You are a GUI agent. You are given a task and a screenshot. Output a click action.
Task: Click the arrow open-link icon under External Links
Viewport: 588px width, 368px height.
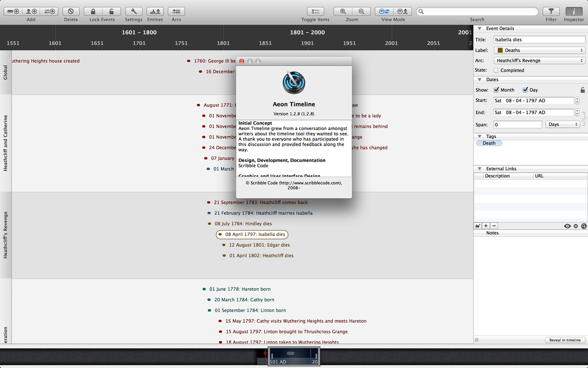tap(576, 226)
